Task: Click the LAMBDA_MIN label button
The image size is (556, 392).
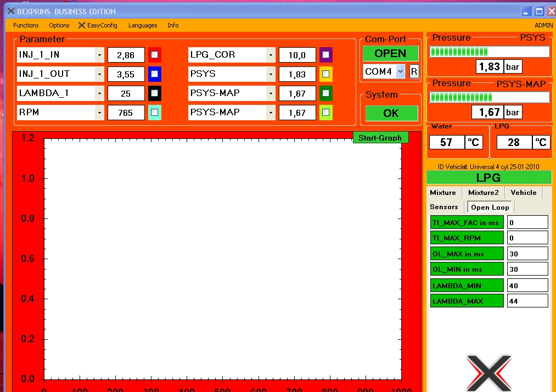Action: pos(467,285)
